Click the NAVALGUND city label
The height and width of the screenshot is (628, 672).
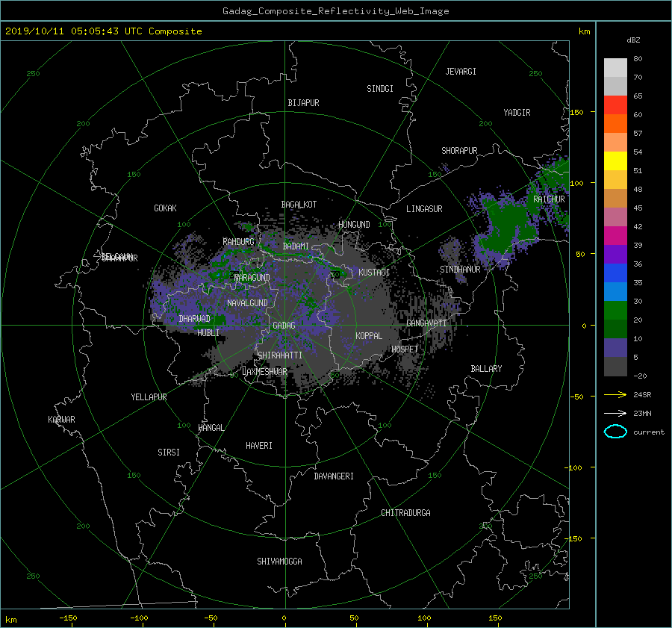247,303
